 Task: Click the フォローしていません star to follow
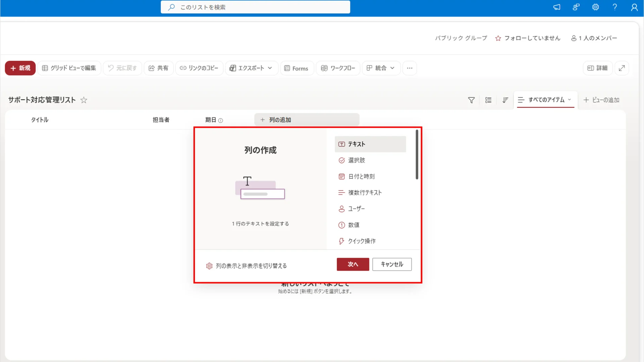pos(498,38)
